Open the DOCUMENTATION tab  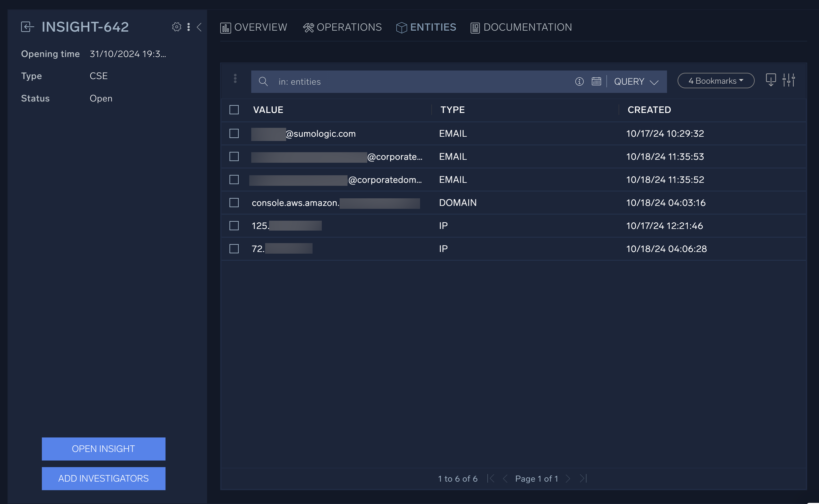click(528, 27)
